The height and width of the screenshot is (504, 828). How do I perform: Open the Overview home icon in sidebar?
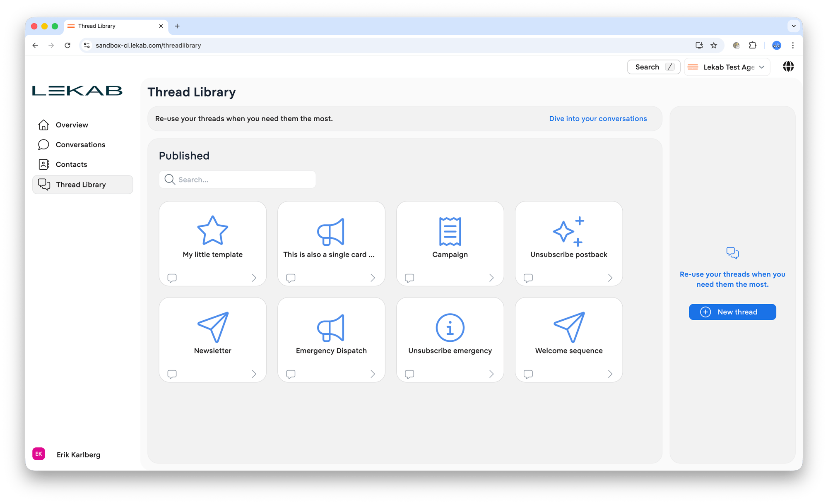(x=43, y=125)
